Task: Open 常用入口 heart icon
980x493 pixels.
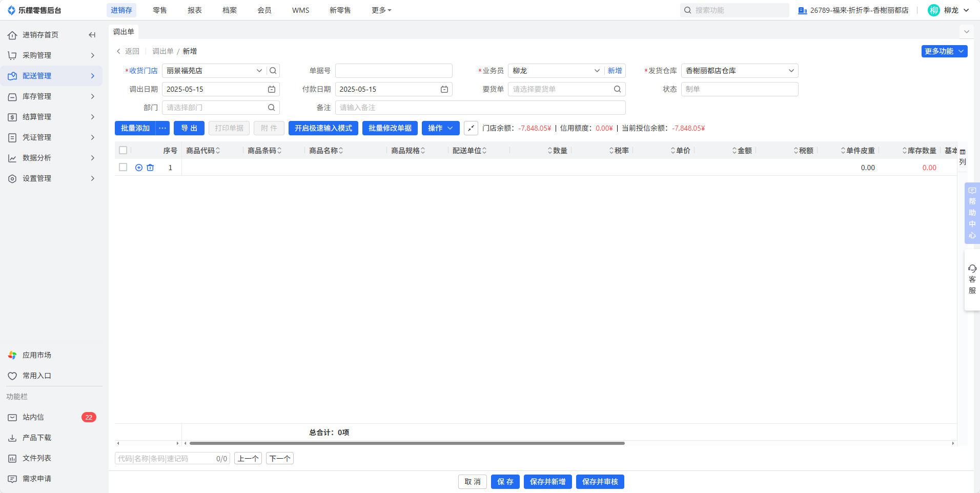Action: point(12,376)
